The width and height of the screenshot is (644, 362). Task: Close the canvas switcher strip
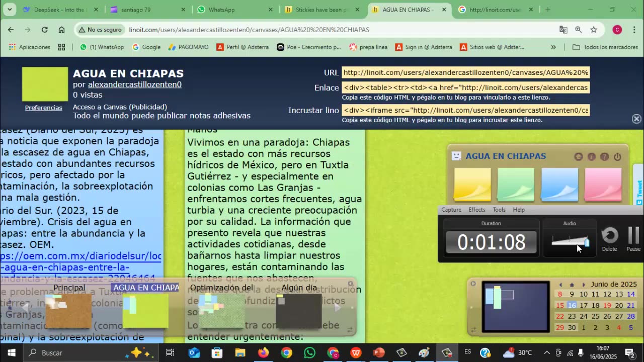coord(351,284)
